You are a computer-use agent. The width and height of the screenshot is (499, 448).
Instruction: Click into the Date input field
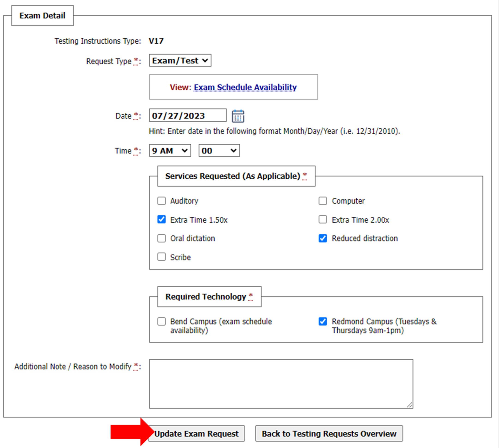[188, 115]
